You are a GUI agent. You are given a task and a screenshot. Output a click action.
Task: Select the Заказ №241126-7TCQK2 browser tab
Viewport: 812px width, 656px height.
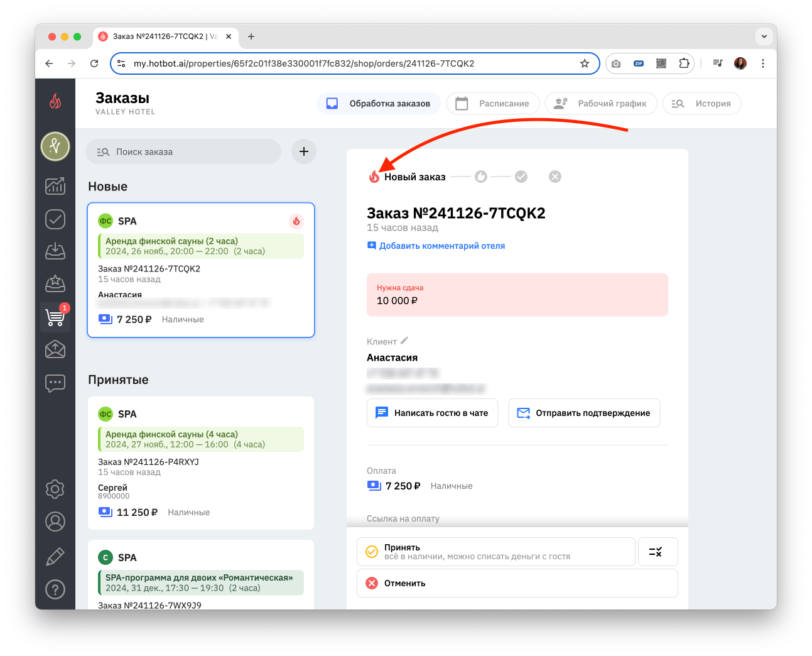(165, 36)
